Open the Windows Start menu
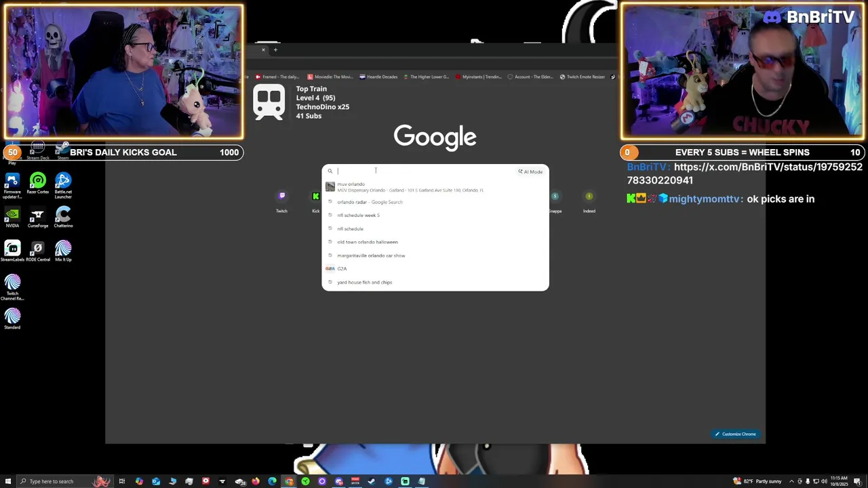Screen dimensions: 868x488 pyautogui.click(x=8, y=481)
